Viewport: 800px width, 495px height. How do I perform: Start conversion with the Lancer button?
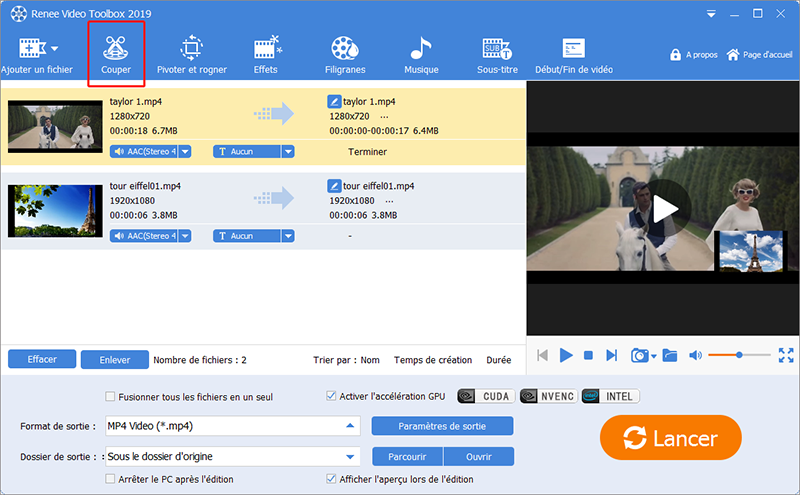[670, 437]
